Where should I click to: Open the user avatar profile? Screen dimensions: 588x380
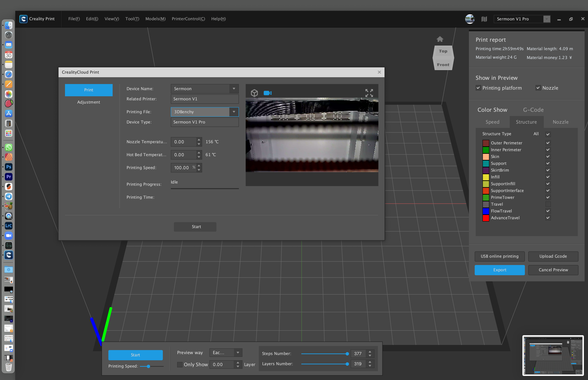tap(470, 19)
